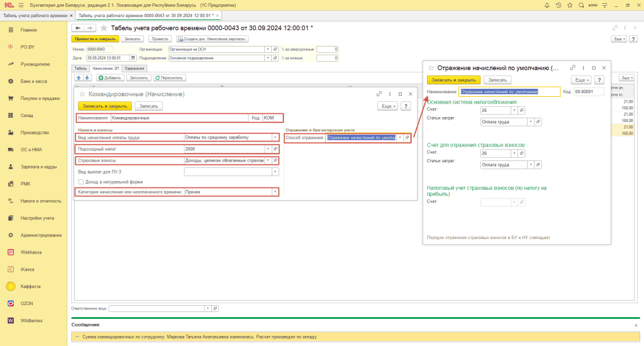Open help button in Командировочные window
Image resolution: width=644 pixels, height=346 pixels.
click(406, 106)
